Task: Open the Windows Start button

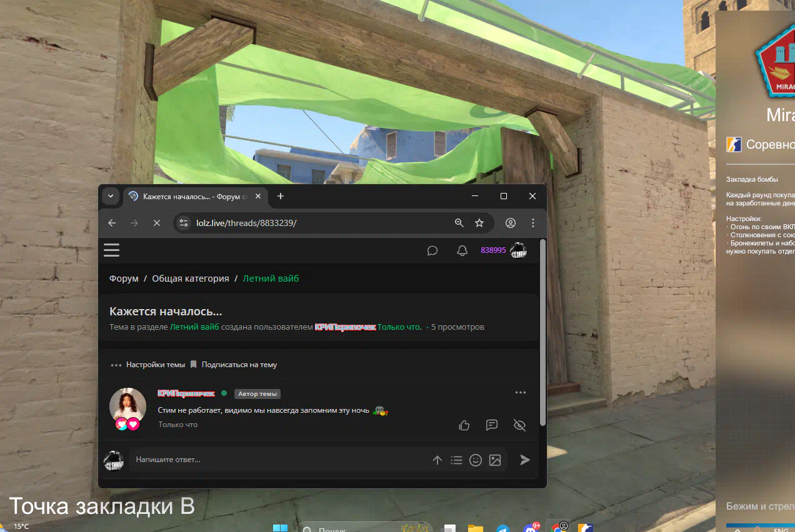Action: [x=280, y=528]
